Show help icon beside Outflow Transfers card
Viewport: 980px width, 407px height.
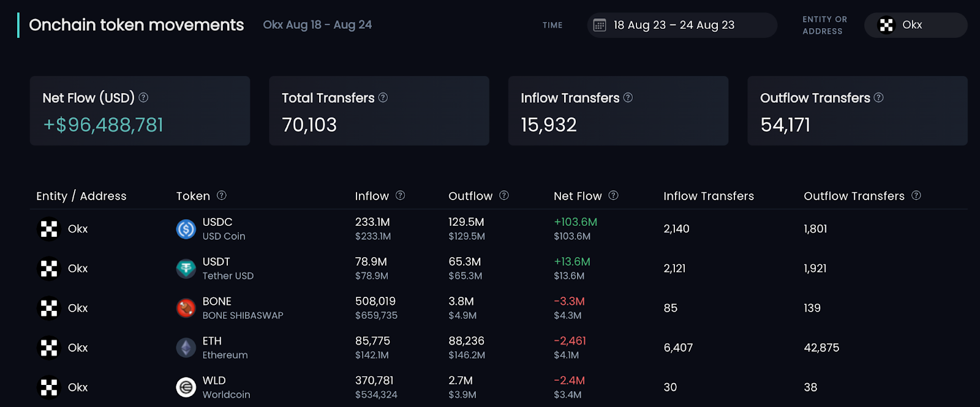tap(878, 97)
